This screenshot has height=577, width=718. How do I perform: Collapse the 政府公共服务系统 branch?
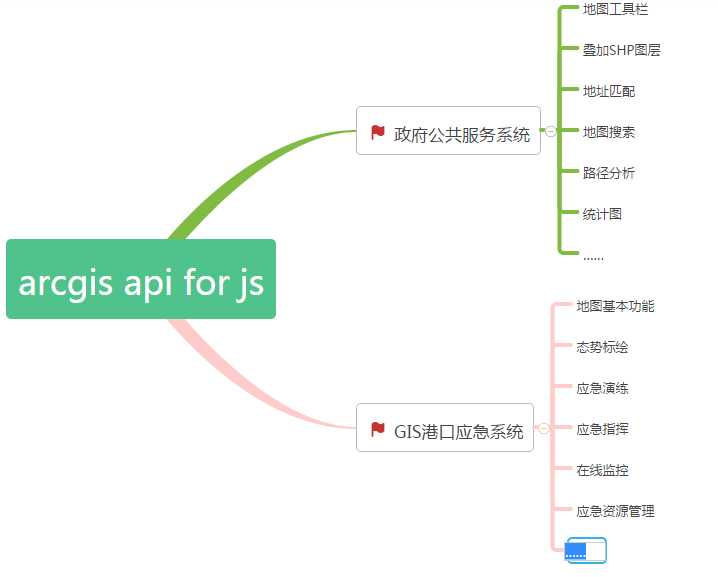tap(551, 131)
